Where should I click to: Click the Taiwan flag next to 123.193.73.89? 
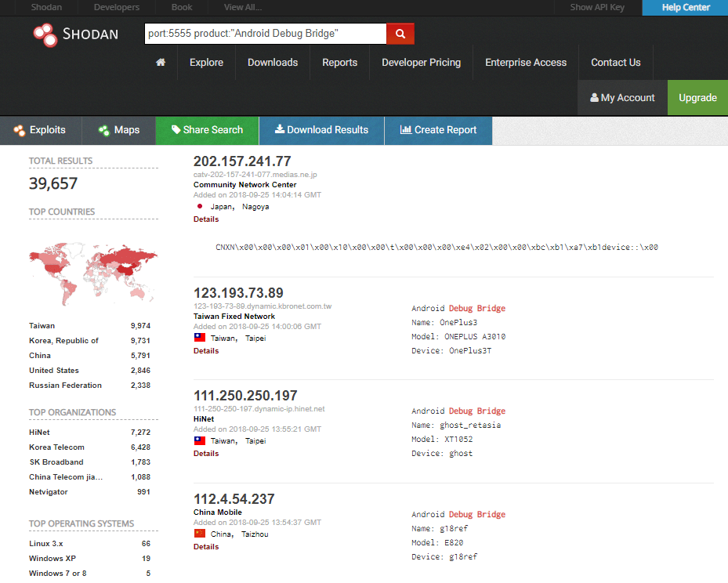(x=198, y=337)
